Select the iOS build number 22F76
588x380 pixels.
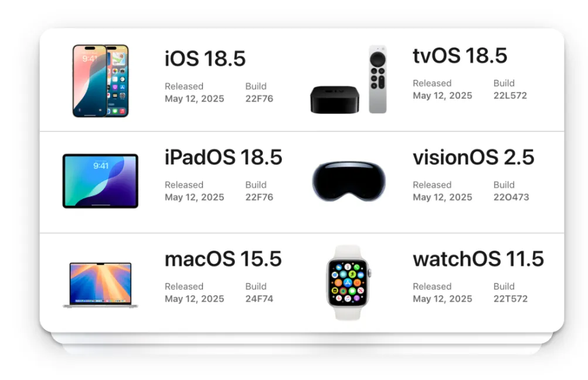coord(259,99)
